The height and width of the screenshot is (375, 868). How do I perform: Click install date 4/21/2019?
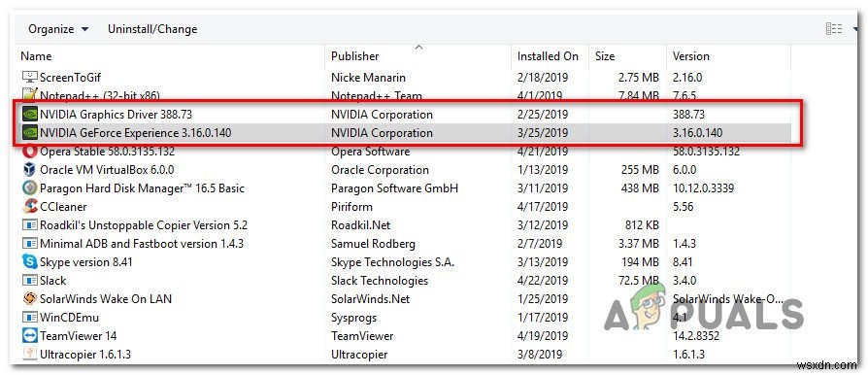click(x=543, y=152)
